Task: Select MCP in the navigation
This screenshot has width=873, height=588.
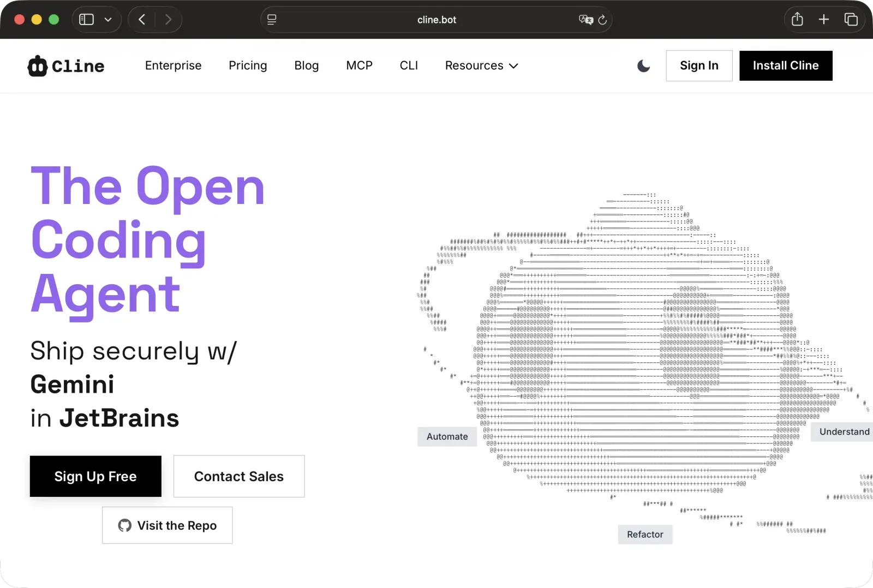Action: pyautogui.click(x=359, y=65)
